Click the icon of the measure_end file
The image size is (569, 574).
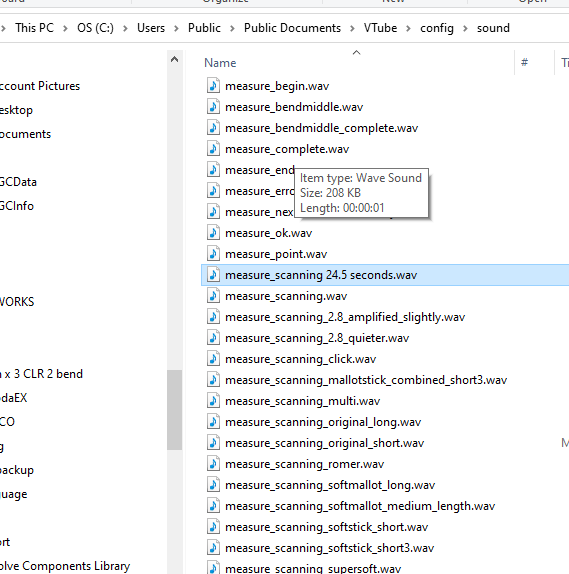pyautogui.click(x=213, y=170)
